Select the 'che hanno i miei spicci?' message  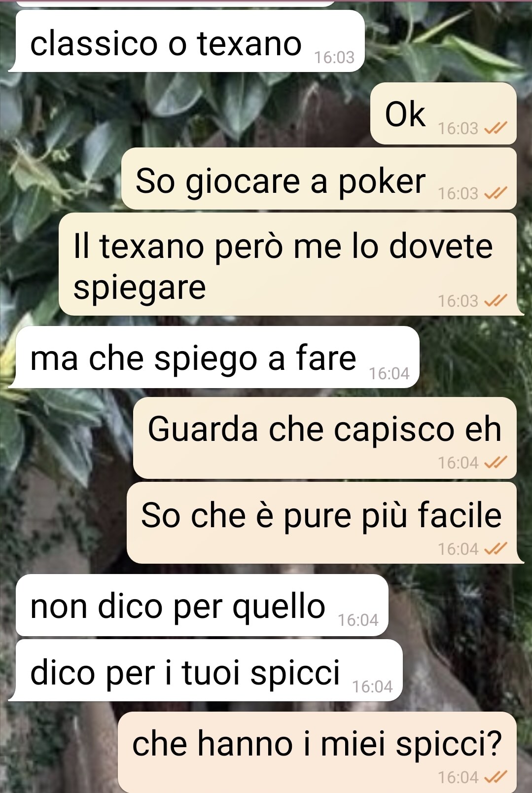pos(317,752)
